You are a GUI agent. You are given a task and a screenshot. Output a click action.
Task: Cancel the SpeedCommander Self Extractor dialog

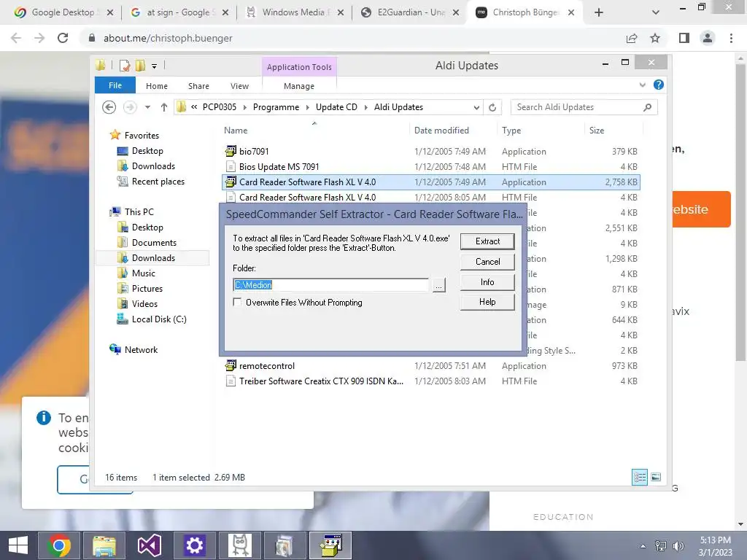487,262
